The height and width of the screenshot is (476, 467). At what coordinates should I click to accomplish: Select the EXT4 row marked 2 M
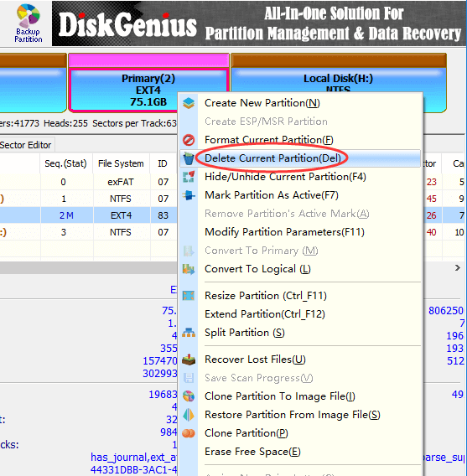click(88, 215)
